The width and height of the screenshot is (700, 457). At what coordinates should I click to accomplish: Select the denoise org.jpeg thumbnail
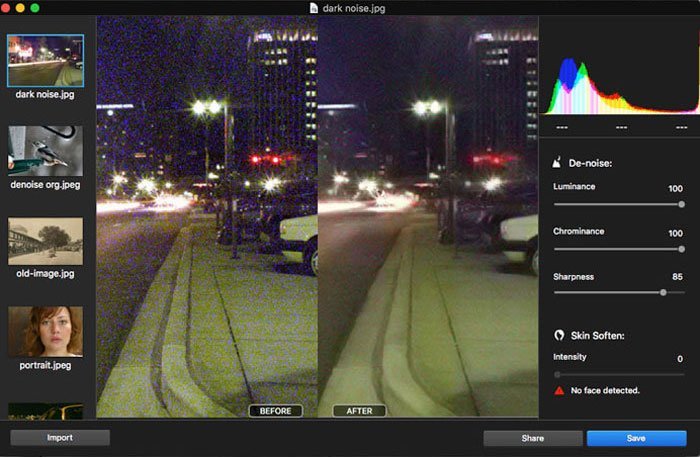pos(46,150)
